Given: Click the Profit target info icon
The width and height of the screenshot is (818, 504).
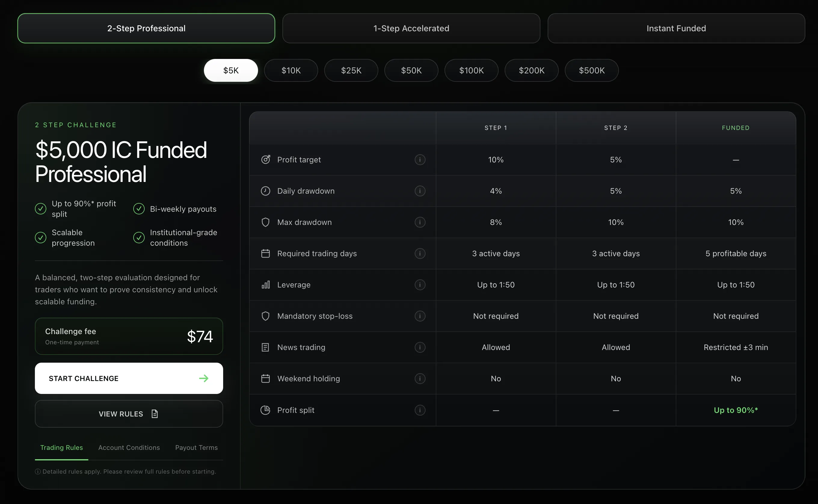Looking at the screenshot, I should coord(420,160).
